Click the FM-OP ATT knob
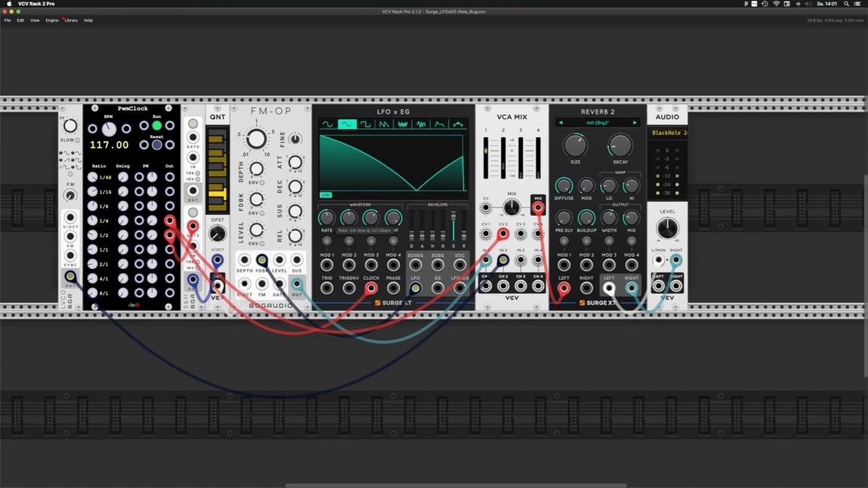 click(x=295, y=162)
